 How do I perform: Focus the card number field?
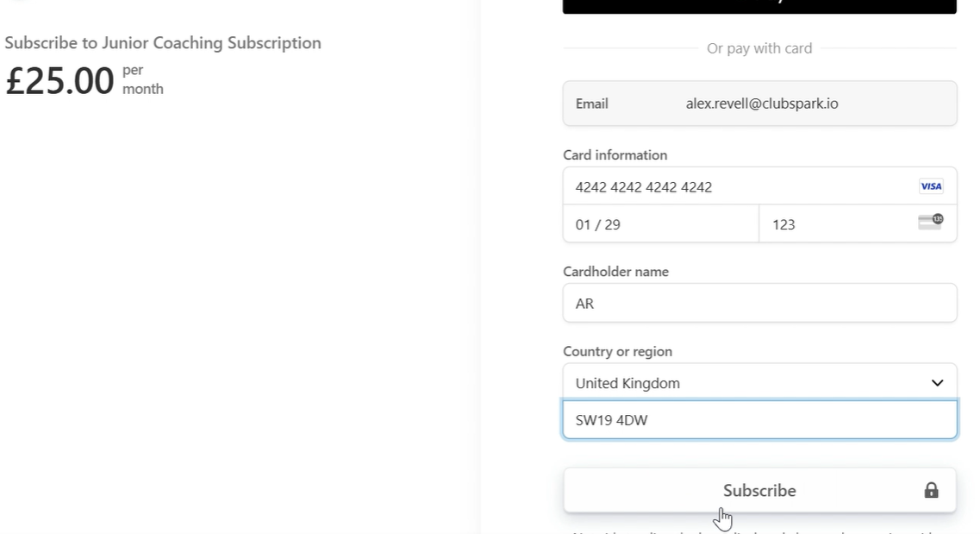tap(733, 187)
